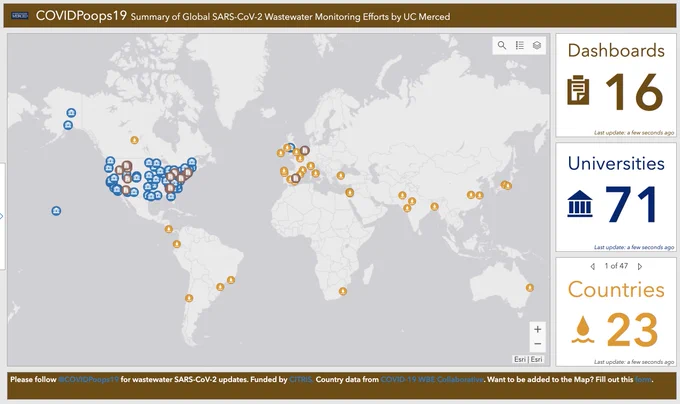Viewport: 680px width, 404px height.
Task: Select the Bangladesh area country marker
Action: pos(434,206)
